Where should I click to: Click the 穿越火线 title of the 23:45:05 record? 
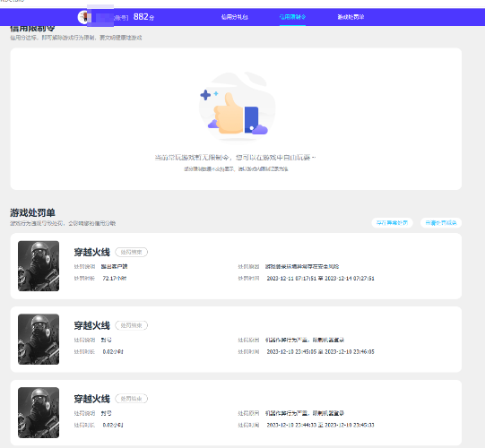[x=91, y=325]
